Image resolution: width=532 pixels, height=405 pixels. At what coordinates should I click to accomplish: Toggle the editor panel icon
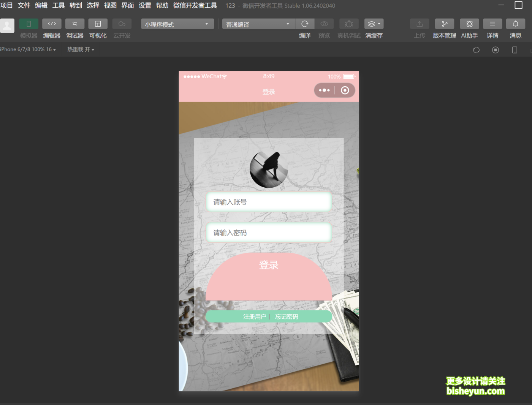52,24
